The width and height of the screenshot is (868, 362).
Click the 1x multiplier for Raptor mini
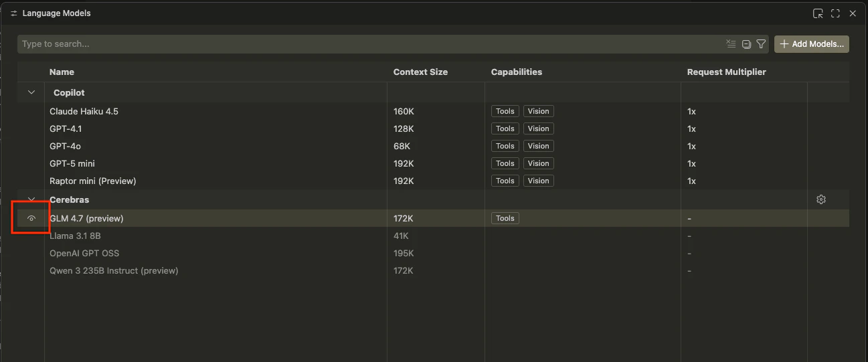691,181
